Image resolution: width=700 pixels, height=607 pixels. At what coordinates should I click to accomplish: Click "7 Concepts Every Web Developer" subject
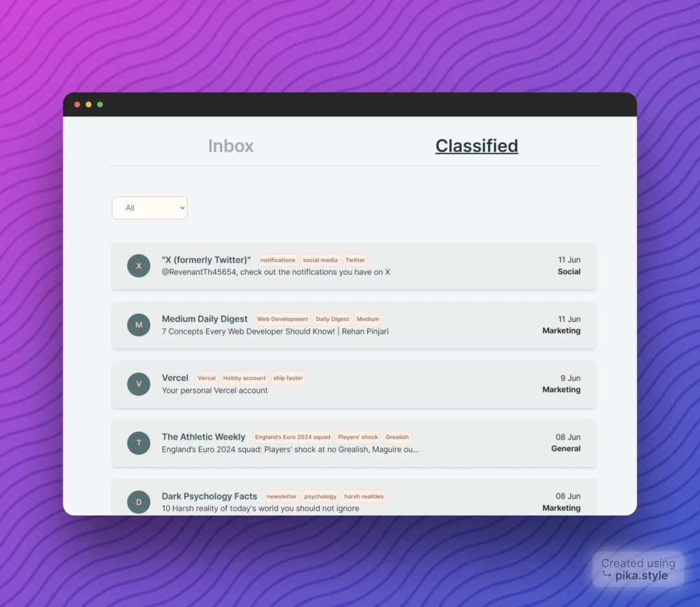(275, 331)
